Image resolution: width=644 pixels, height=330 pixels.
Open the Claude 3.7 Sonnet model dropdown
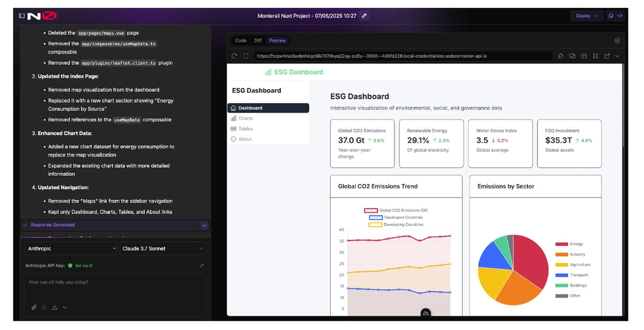tap(163, 248)
